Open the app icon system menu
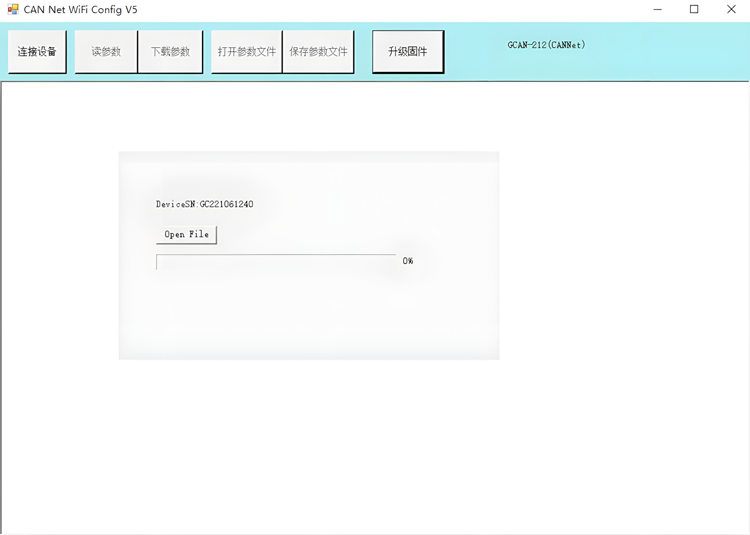 (x=13, y=10)
